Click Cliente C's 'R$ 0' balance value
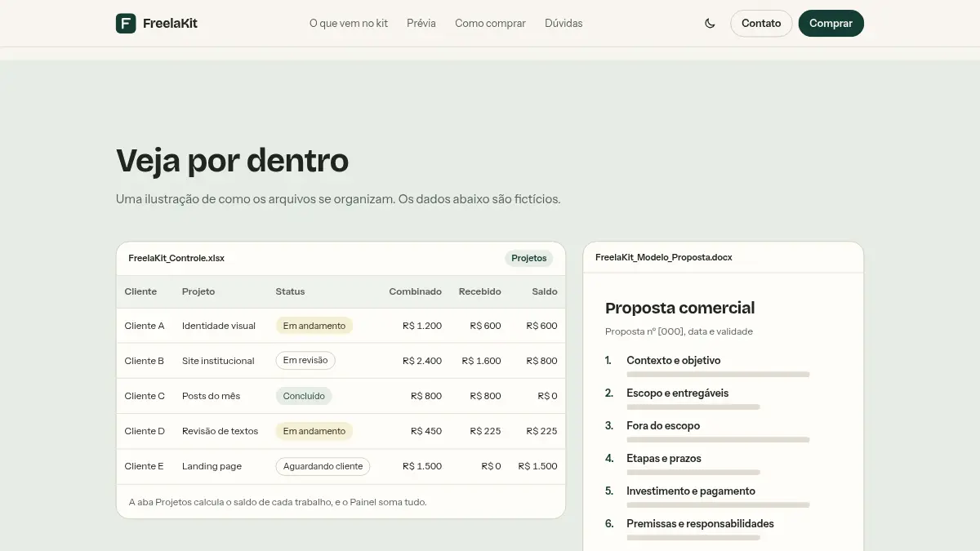The image size is (980, 551). (548, 396)
